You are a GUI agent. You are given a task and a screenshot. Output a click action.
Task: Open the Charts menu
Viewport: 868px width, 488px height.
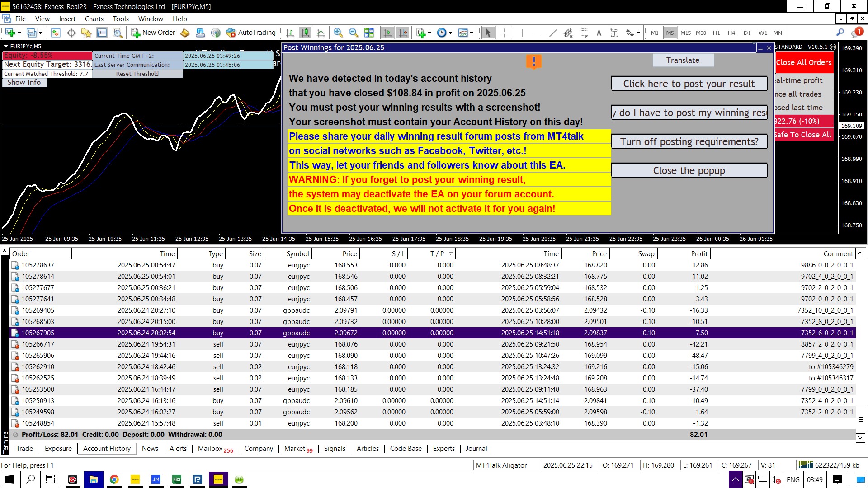[94, 19]
